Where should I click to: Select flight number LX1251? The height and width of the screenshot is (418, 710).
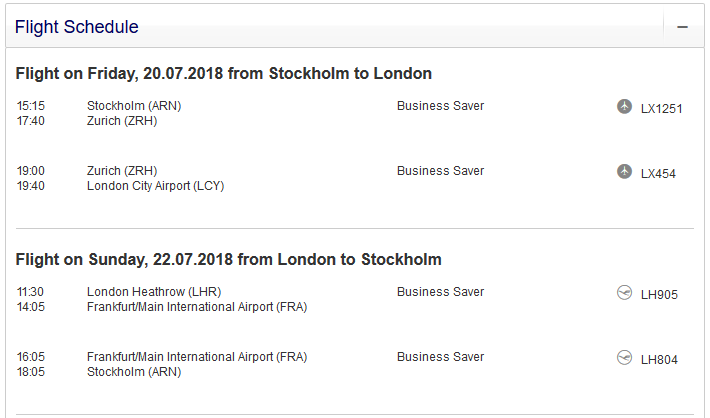[661, 108]
